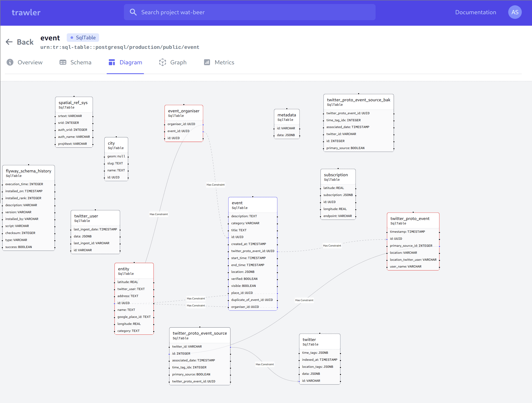
Task: Switch to the Schema tab
Action: click(81, 62)
